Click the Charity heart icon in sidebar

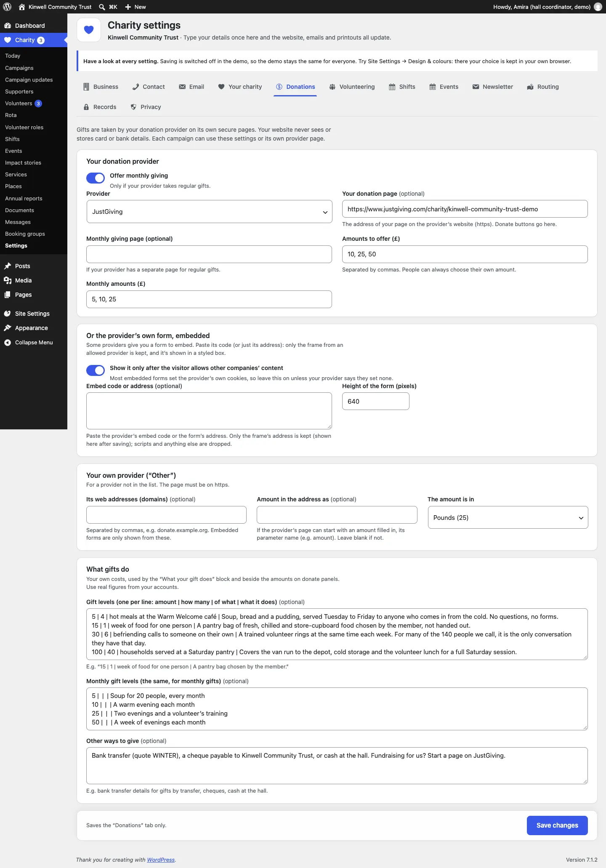click(8, 40)
